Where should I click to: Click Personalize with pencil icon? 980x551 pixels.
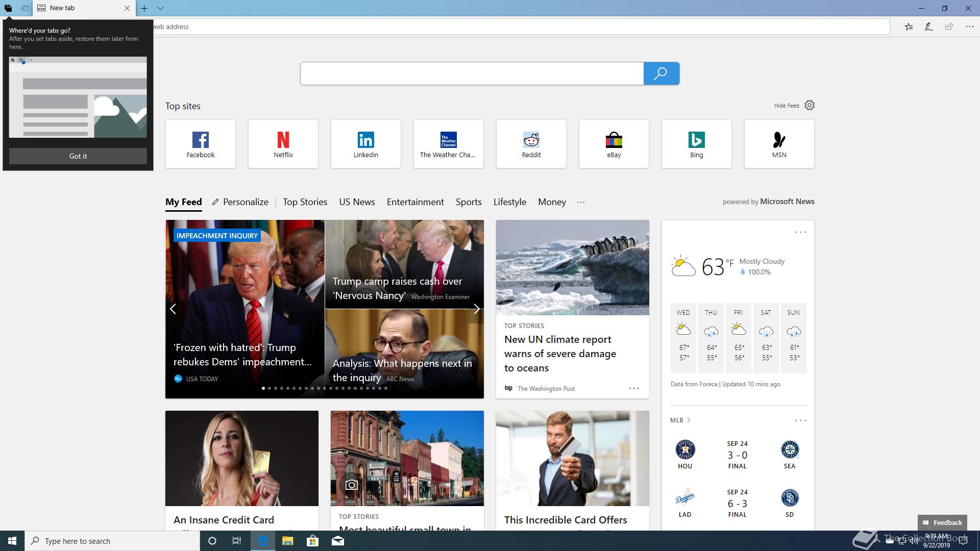[240, 202]
